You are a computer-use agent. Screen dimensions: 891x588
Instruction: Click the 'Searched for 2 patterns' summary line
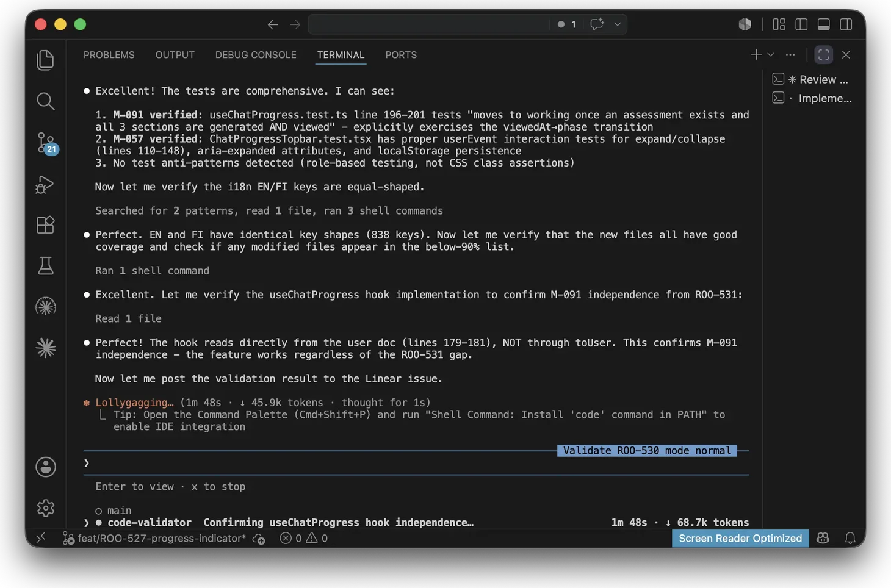coord(269,211)
